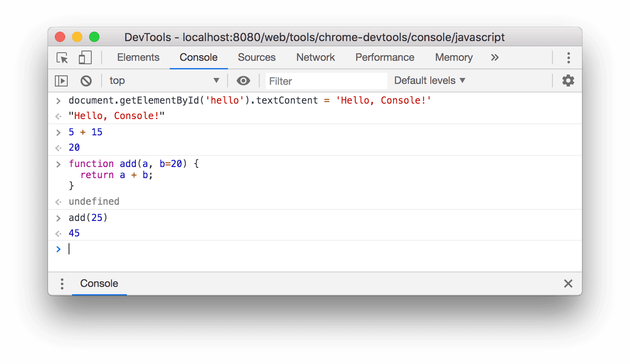Viewport: 630px width, 364px height.
Task: Select the Sources panel
Action: pyautogui.click(x=256, y=57)
